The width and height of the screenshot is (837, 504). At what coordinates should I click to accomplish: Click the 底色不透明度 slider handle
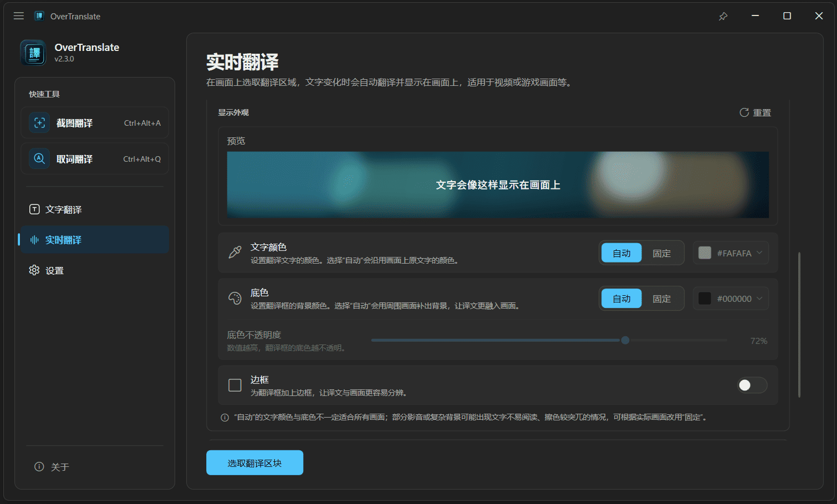(625, 340)
